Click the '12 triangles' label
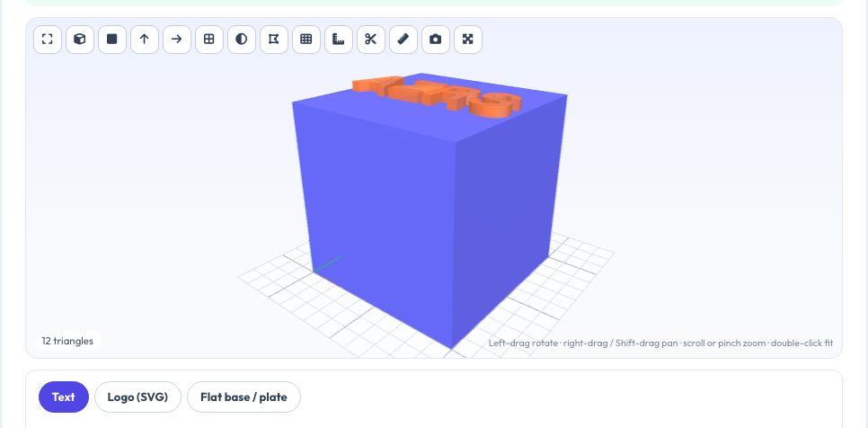This screenshot has width=868, height=428. tap(67, 341)
